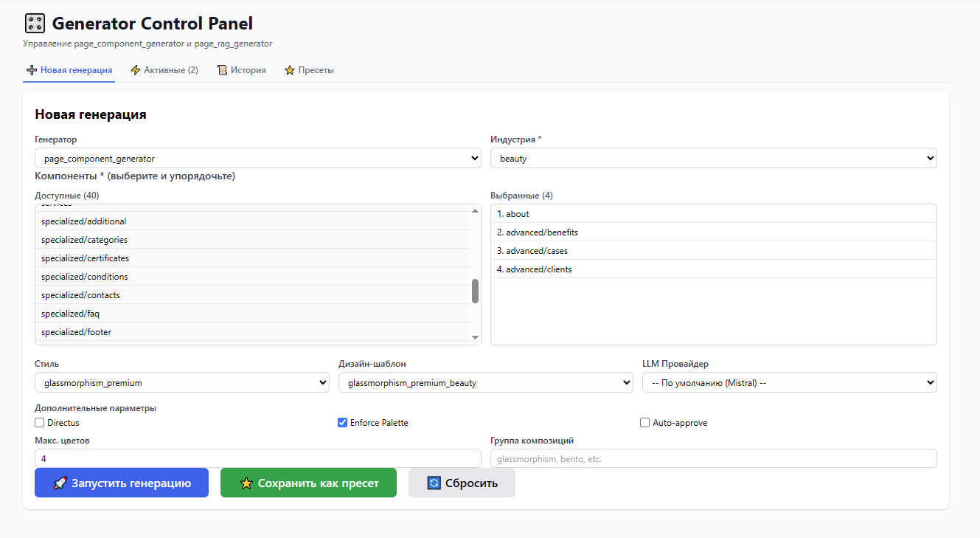Screen dimensions: 980x538
Task: Click the available components list scrollbar thumb
Action: (475, 291)
